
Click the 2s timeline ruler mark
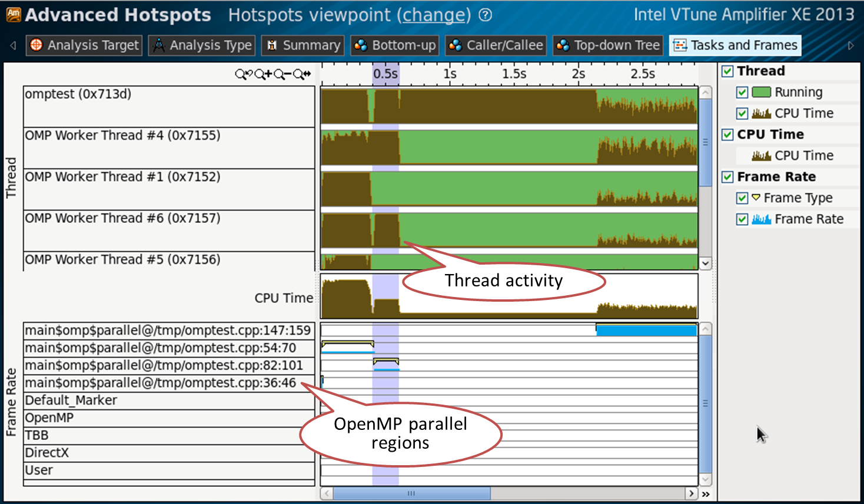point(579,74)
